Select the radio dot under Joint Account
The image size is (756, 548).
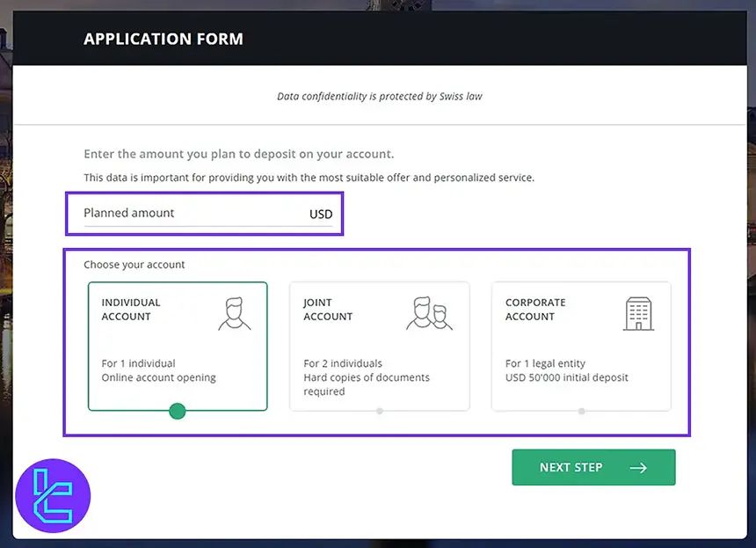[x=379, y=411]
